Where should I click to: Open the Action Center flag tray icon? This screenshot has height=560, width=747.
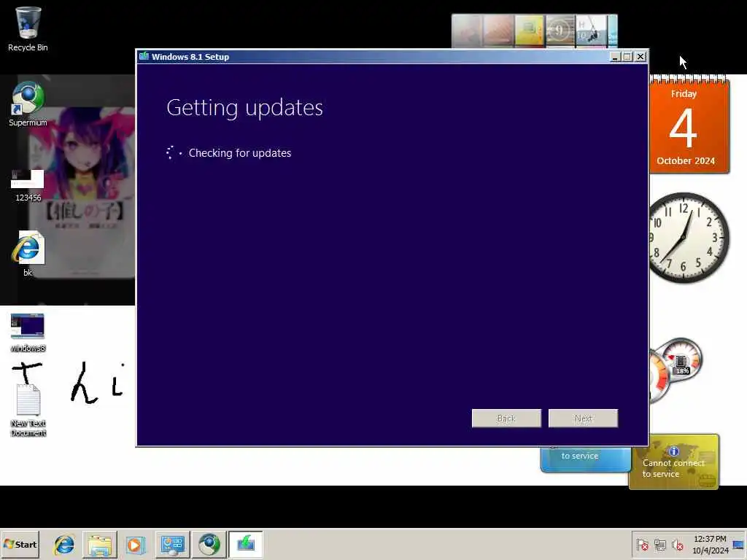coord(642,545)
